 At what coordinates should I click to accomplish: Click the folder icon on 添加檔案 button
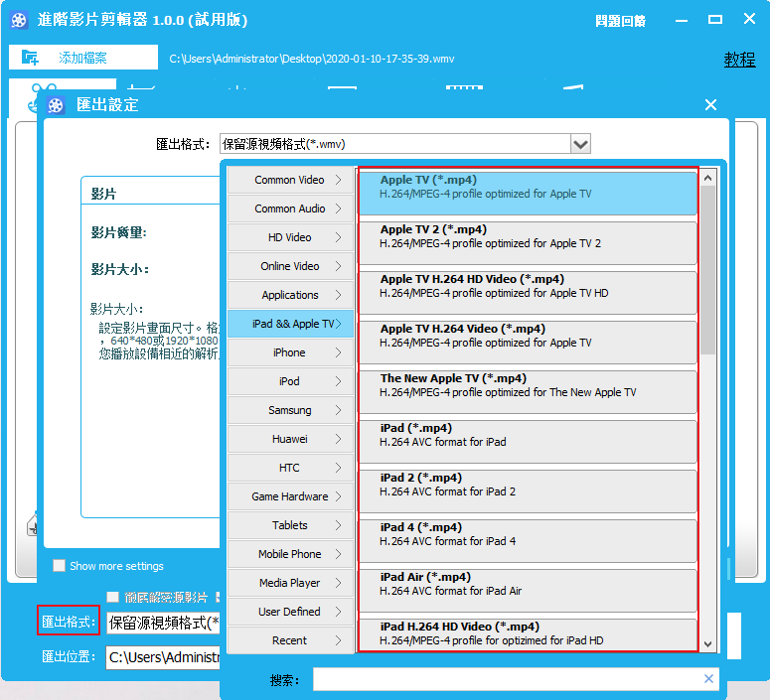(30, 58)
